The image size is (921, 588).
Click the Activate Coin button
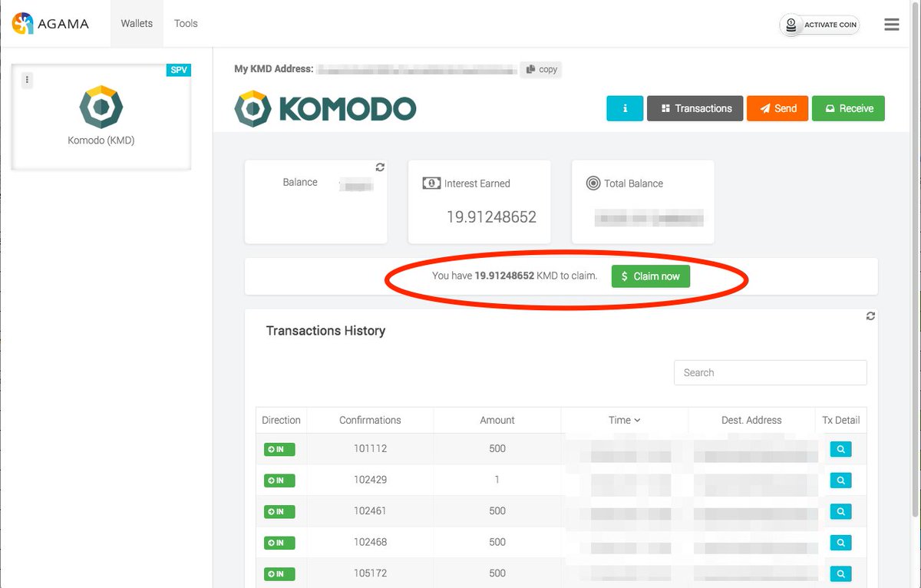pos(820,25)
